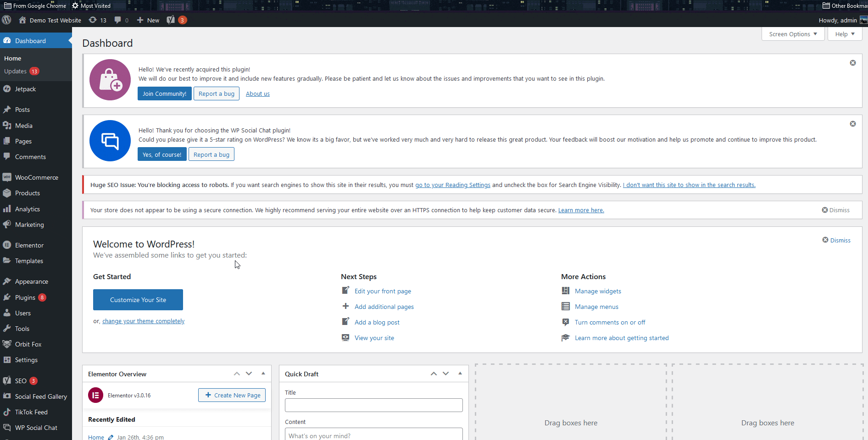The image size is (868, 440).
Task: Open Yoast SEO notifications in the admin bar
Action: (176, 20)
